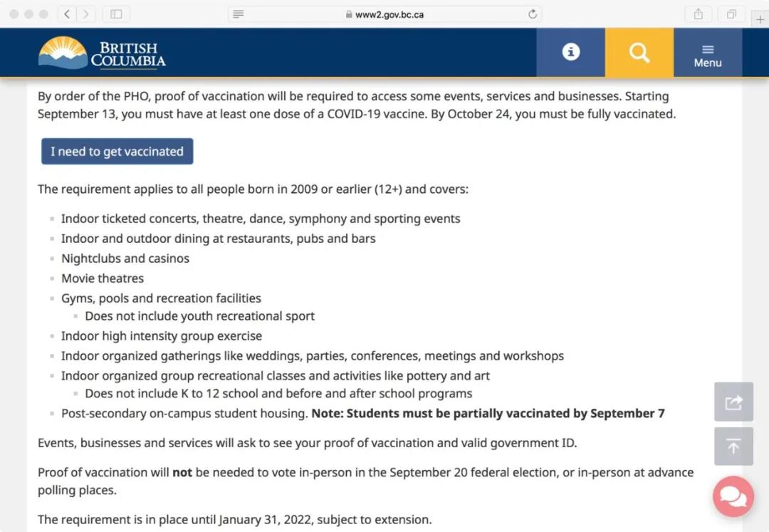Navigate forward using the next page arrow
Screen dimensions: 769x532
click(85, 14)
